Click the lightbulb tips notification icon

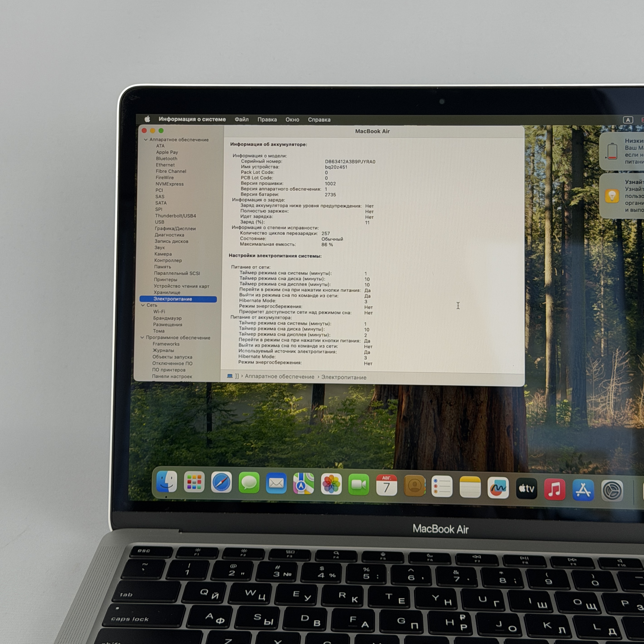click(612, 196)
